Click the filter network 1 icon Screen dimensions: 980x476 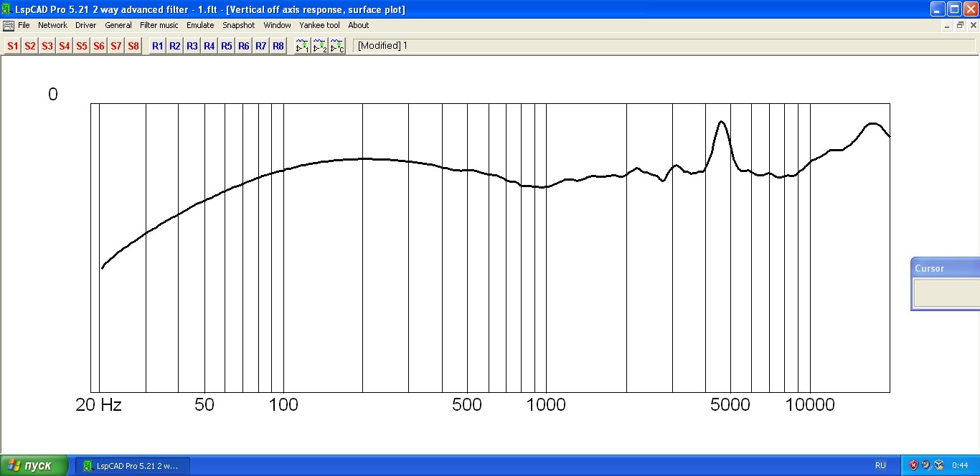(303, 46)
